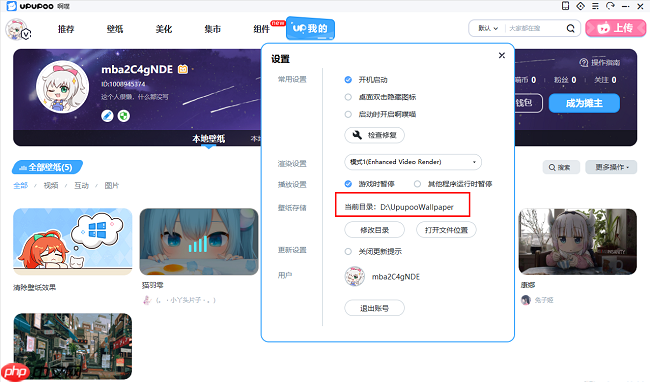Toggle 游戏时暂停 option

pos(348,184)
